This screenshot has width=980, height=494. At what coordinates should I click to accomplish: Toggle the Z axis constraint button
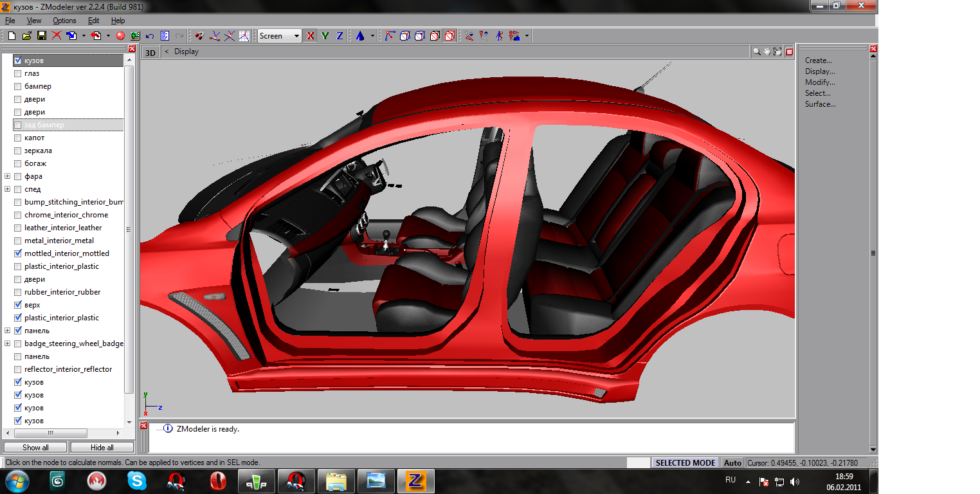coord(339,36)
